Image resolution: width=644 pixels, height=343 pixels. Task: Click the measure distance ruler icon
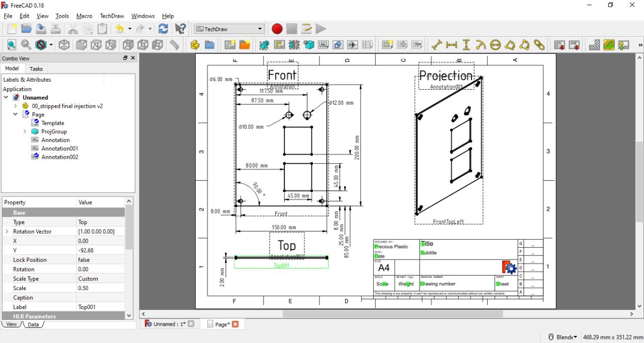pos(174,45)
